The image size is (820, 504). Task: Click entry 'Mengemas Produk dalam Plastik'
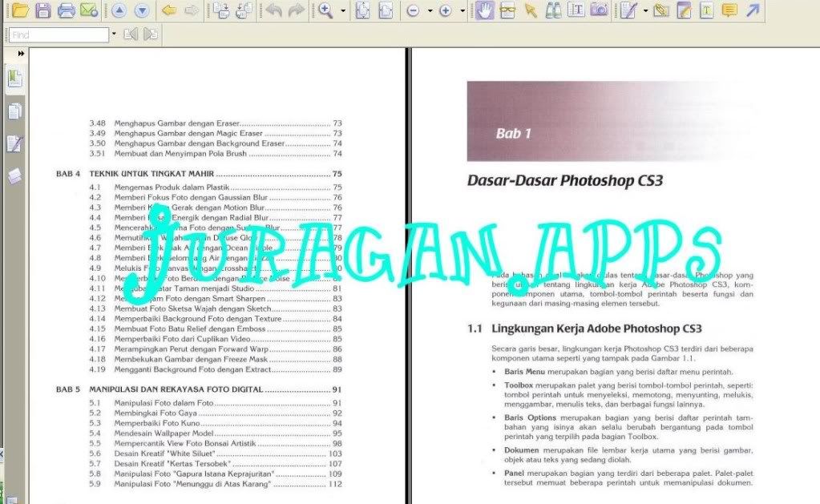(172, 187)
